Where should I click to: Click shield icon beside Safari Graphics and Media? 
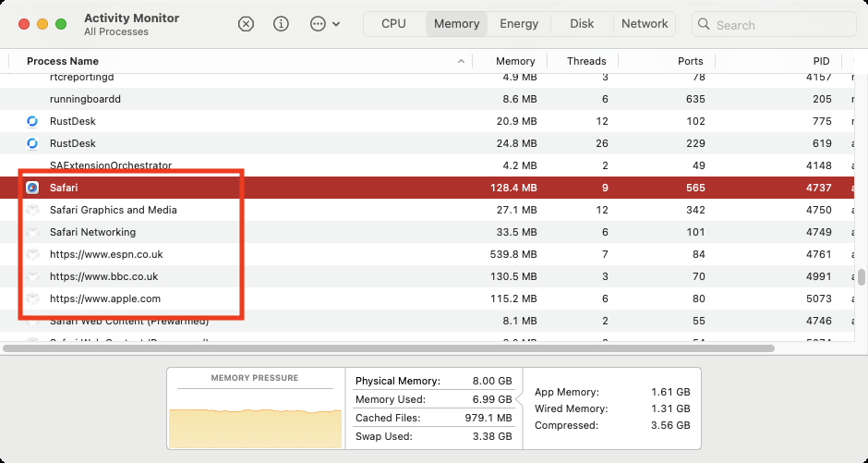(32, 210)
